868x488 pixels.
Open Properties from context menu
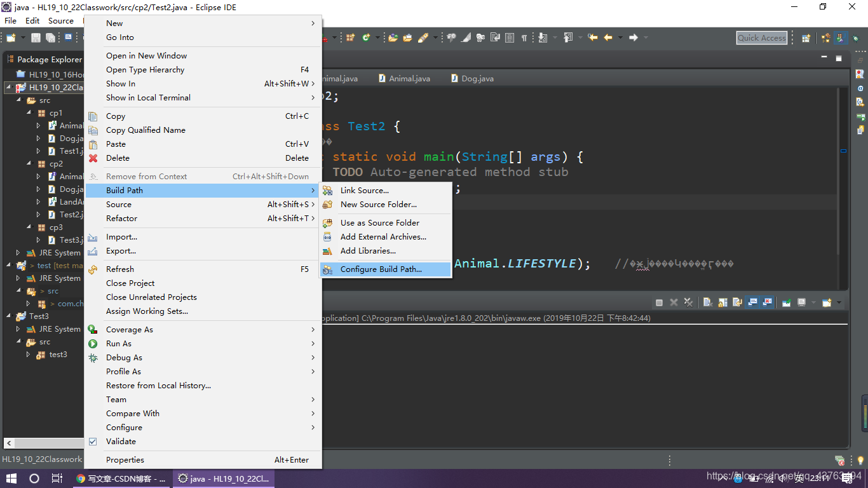pos(203,460)
